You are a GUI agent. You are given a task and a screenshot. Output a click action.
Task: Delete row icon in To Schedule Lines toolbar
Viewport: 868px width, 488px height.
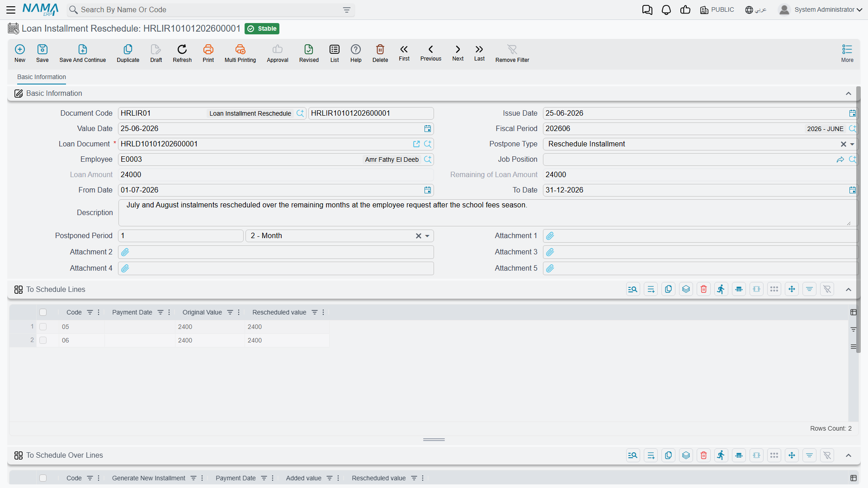[703, 289]
